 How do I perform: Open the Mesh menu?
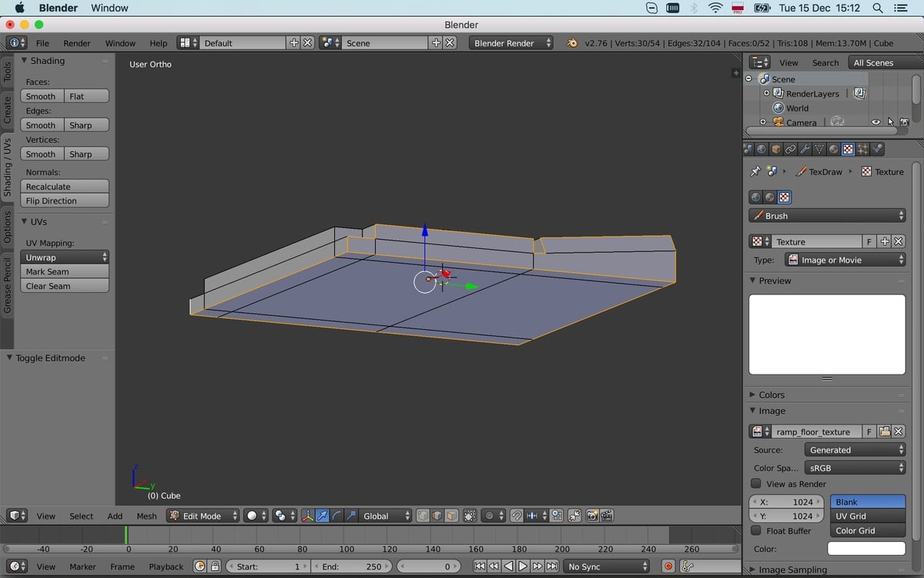146,516
